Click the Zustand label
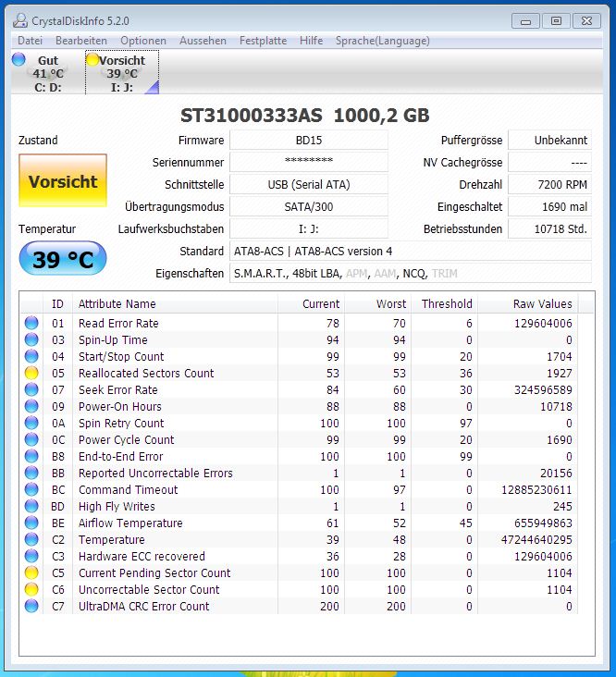This screenshot has height=677, width=616. click(38, 141)
